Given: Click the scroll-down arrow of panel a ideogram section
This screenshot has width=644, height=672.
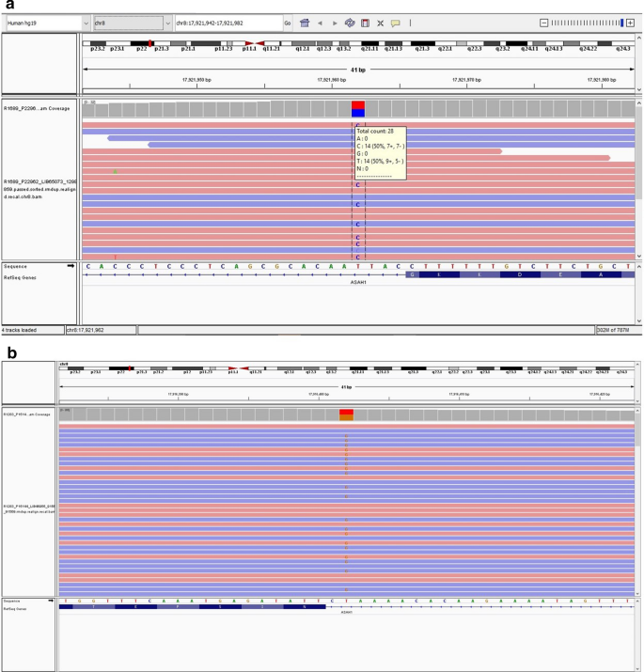Looking at the screenshot, I should (639, 89).
